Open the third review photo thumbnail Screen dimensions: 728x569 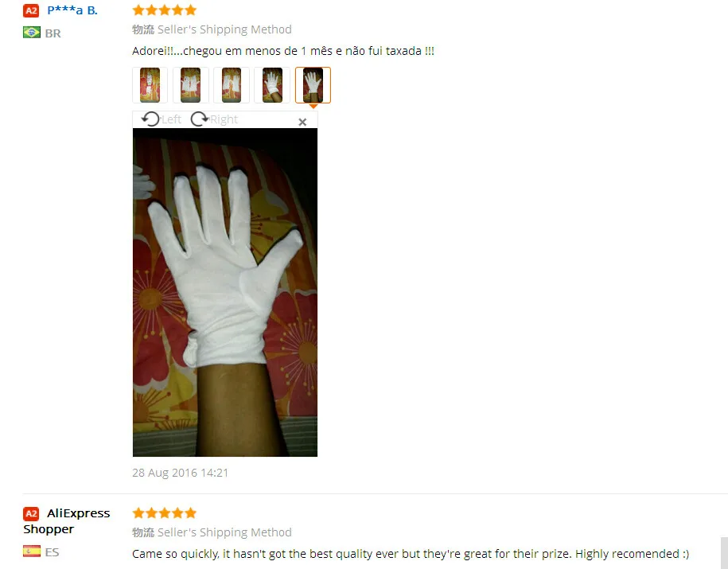click(232, 85)
